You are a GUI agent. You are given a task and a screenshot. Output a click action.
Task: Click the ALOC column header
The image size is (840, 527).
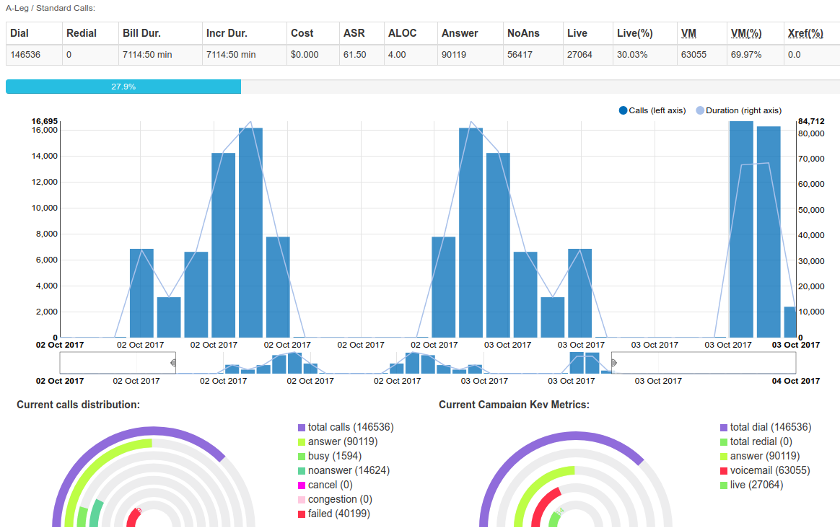[x=411, y=33]
